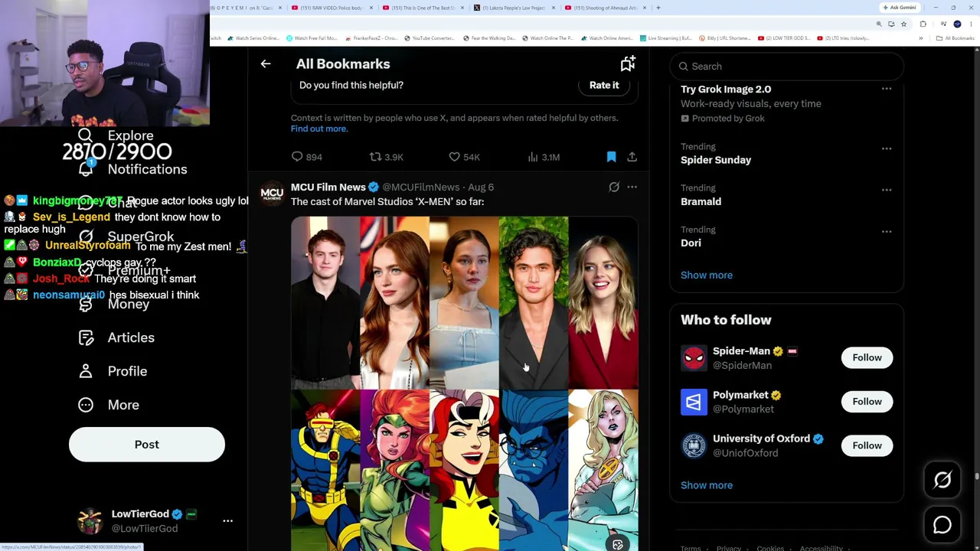980x551 pixels.
Task: Switch to This Is One of The Best tab
Action: [423, 8]
